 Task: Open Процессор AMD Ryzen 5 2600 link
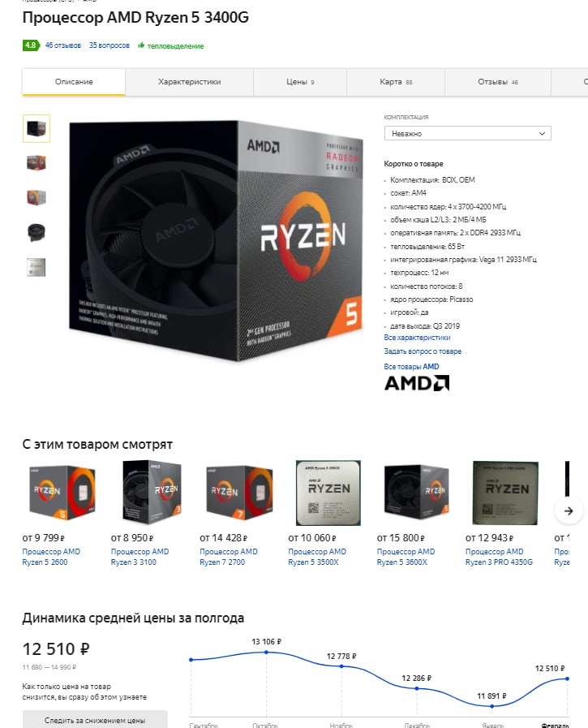tap(51, 557)
